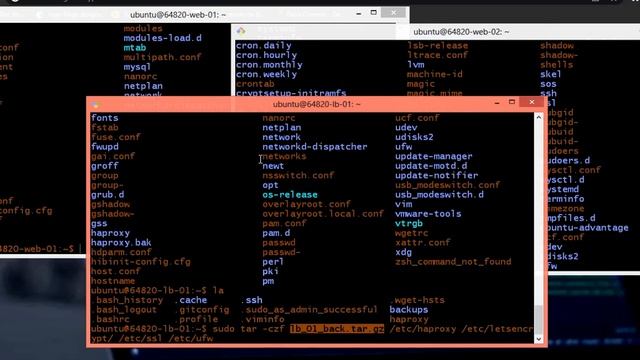Click '.bash_history' in the home listing
The image size is (640, 360).
(127, 300)
